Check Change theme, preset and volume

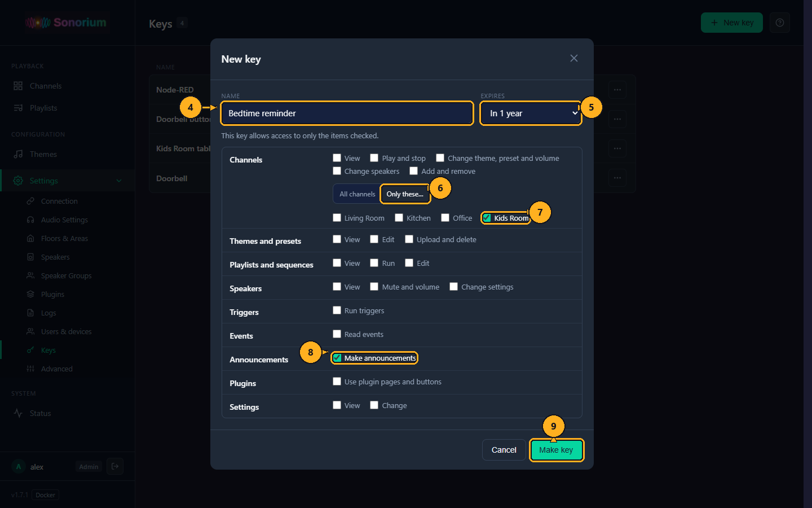(440, 158)
